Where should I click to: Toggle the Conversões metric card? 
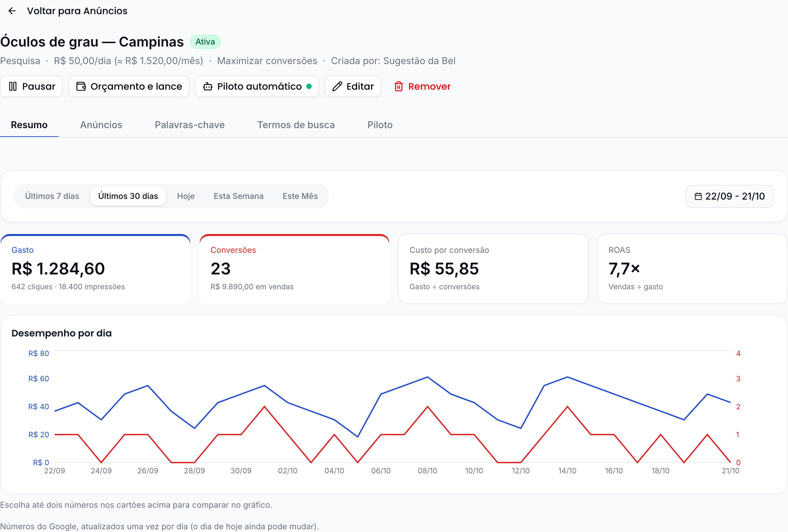pos(294,269)
